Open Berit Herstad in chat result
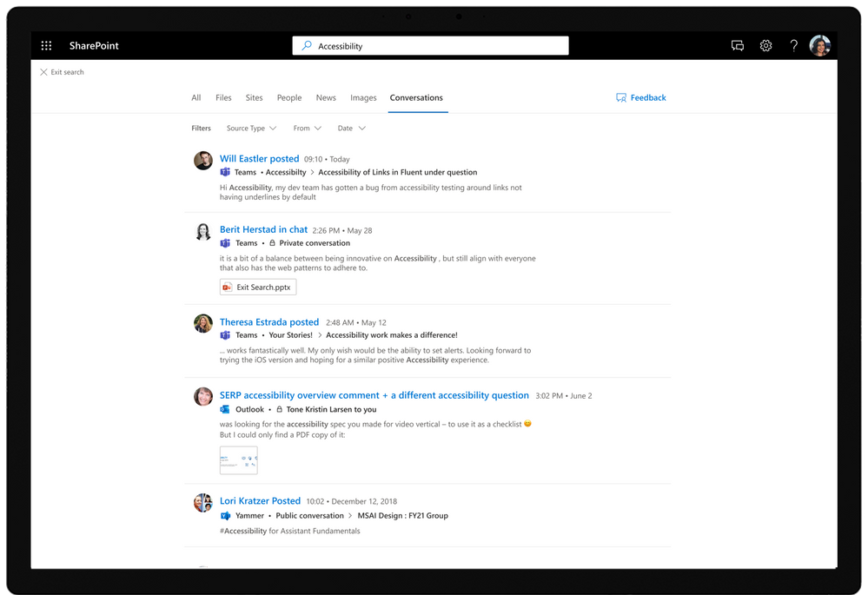The image size is (868, 595). [263, 229]
